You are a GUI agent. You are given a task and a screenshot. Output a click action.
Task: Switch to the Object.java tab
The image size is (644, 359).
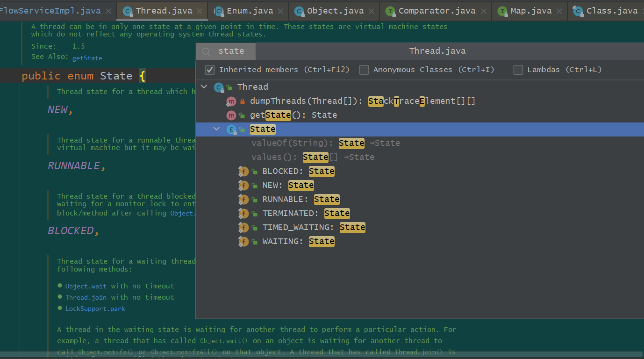coord(333,11)
